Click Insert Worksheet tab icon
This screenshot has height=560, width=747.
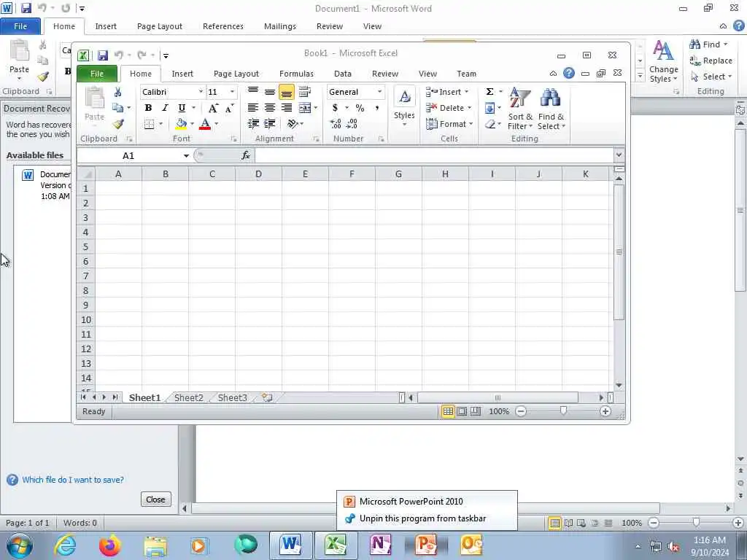click(267, 397)
